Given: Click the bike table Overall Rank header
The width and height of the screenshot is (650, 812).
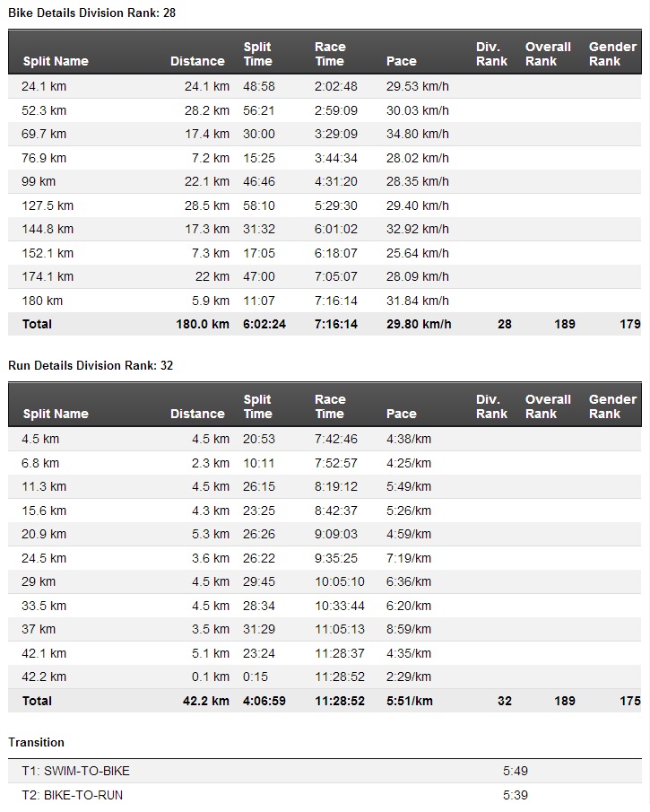Looking at the screenshot, I should (x=548, y=54).
